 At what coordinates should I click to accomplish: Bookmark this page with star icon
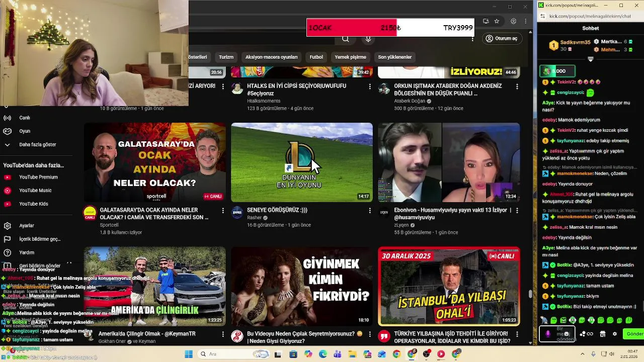click(x=497, y=21)
